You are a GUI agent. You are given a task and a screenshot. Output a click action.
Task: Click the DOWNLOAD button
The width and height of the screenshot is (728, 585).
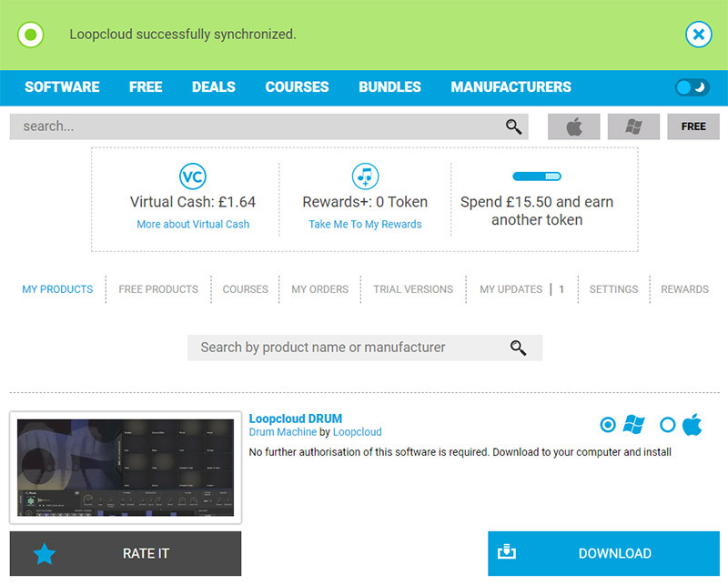[603, 553]
